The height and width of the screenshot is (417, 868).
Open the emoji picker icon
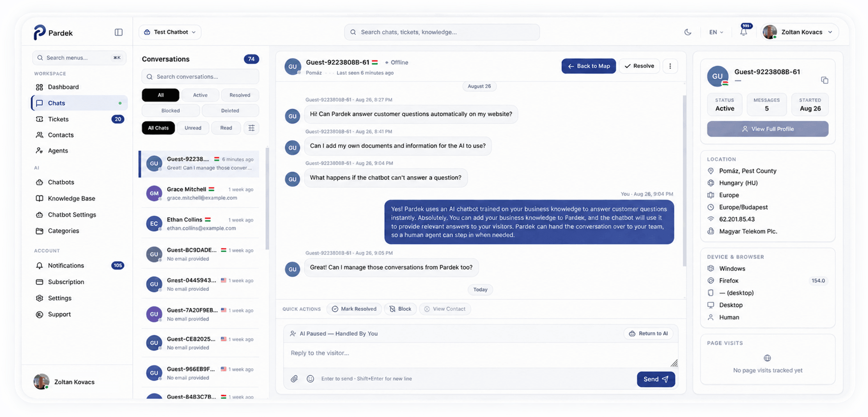pos(310,379)
